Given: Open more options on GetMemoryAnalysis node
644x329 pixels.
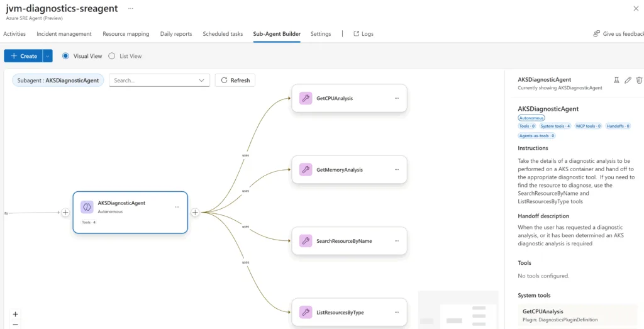Looking at the screenshot, I should coord(397,169).
